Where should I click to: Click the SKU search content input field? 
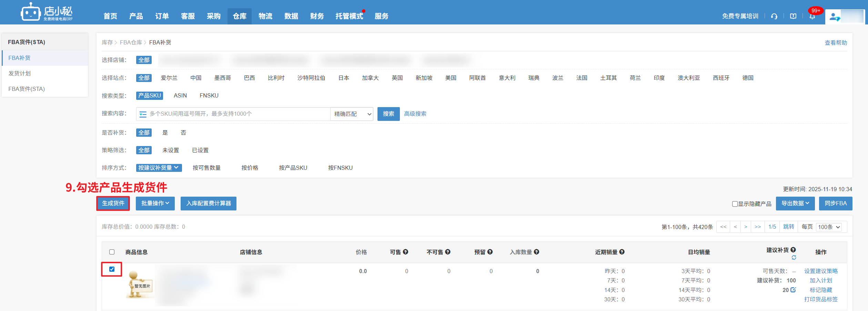point(238,114)
